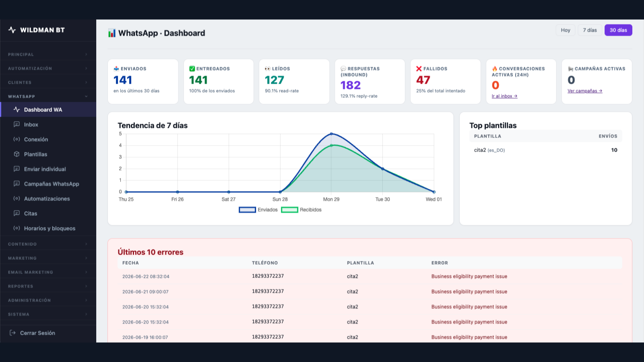The height and width of the screenshot is (362, 644).
Task: Click the Cerrar Sesión logout icon
Action: pos(12,333)
